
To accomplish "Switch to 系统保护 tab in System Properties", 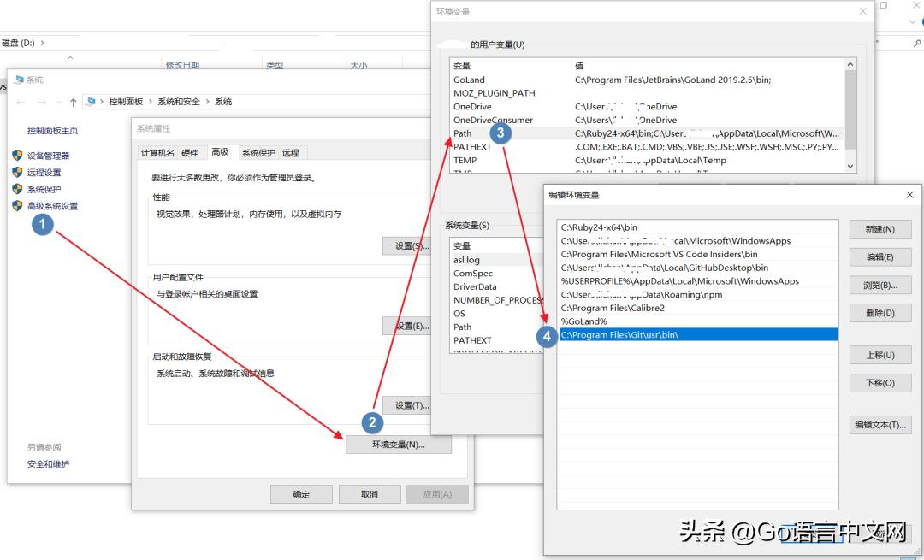I will click(x=258, y=153).
